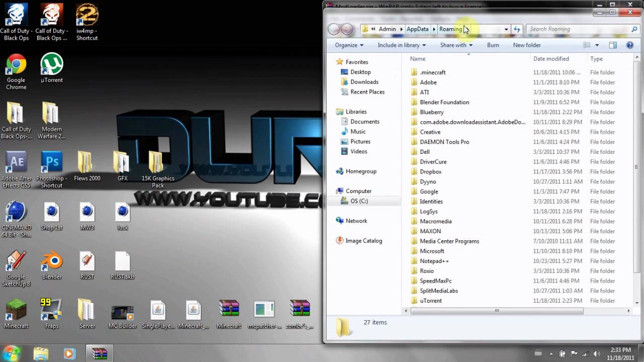This screenshot has width=644, height=362.
Task: Select the zombe's WinRAR archive icon
Action: point(300,314)
